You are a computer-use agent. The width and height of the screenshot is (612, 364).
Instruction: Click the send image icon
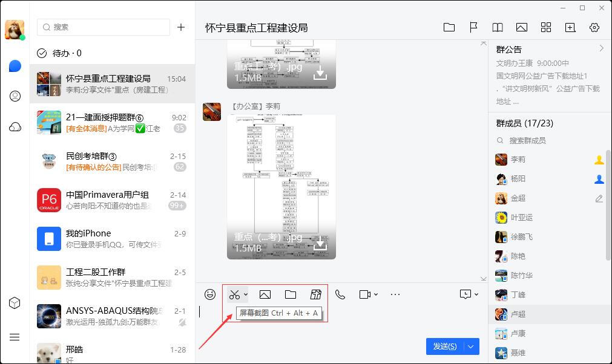pos(265,294)
